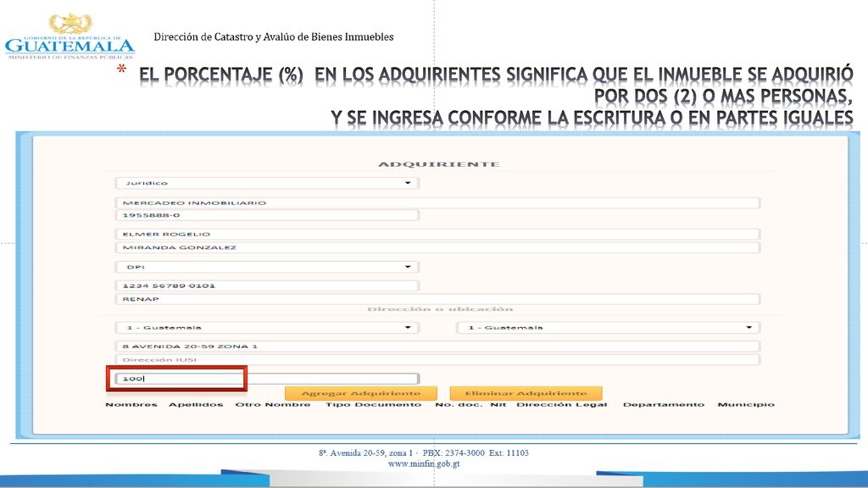Click the Nombres column header
This screenshot has width=868, height=488.
coord(131,404)
